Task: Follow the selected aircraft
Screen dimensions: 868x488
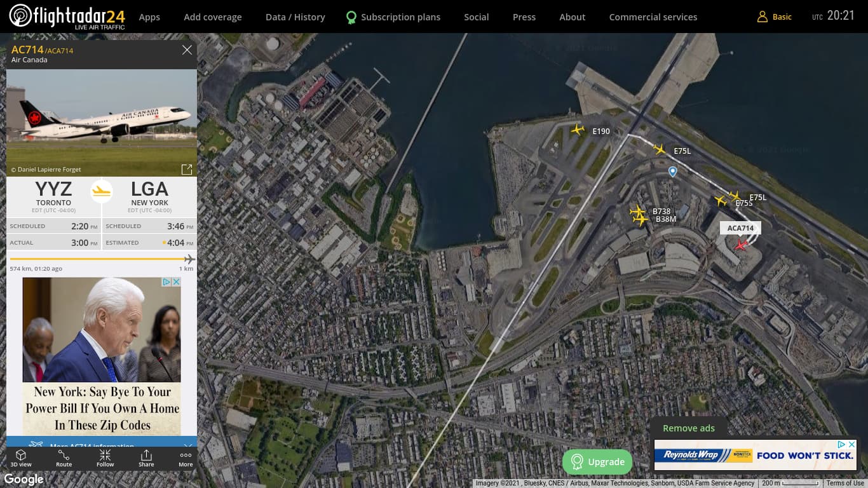Action: pyautogui.click(x=105, y=458)
